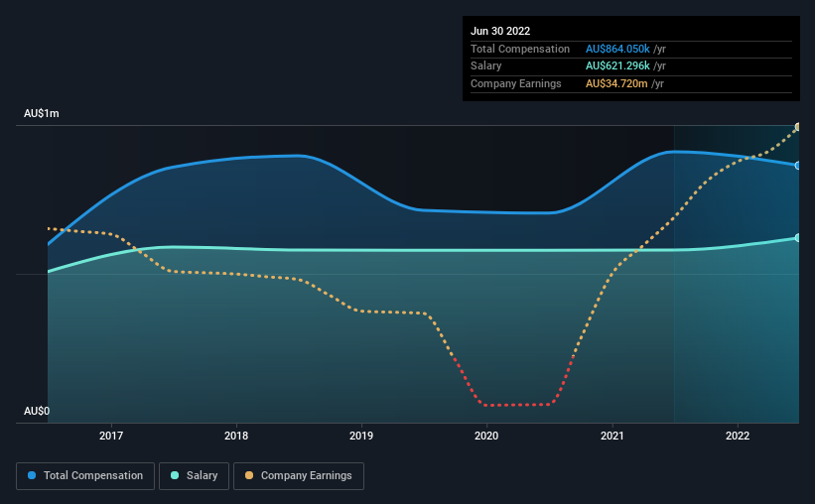The height and width of the screenshot is (504, 815).
Task: Click the AU$34.720m company earnings value
Action: 616,83
